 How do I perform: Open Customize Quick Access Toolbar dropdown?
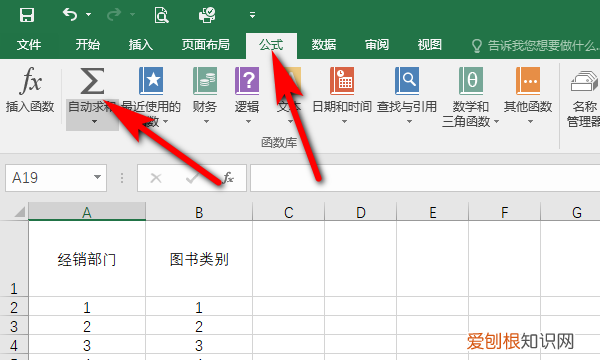point(252,15)
